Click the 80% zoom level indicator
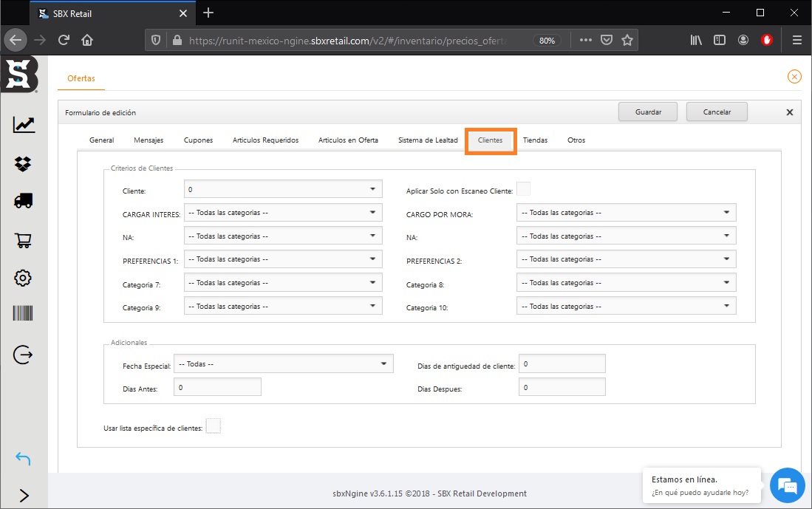 click(547, 41)
